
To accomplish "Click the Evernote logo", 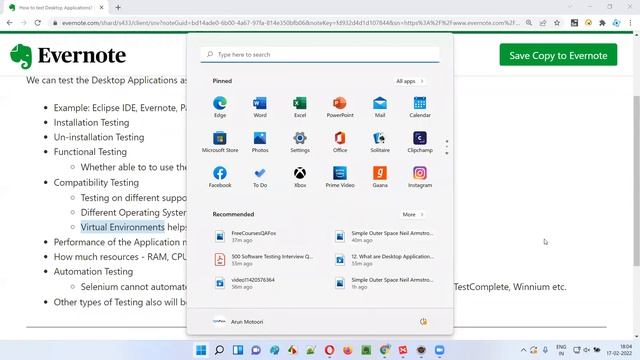I will point(68,56).
